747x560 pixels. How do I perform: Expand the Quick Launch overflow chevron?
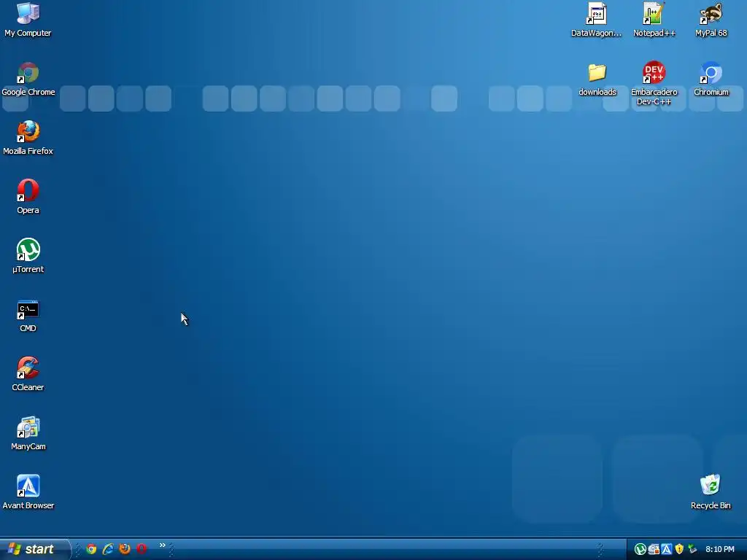162,545
